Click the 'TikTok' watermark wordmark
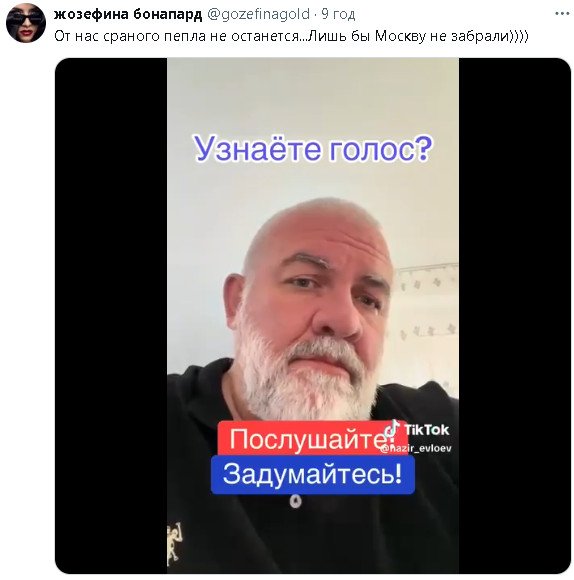The width and height of the screenshot is (574, 580). (426, 430)
